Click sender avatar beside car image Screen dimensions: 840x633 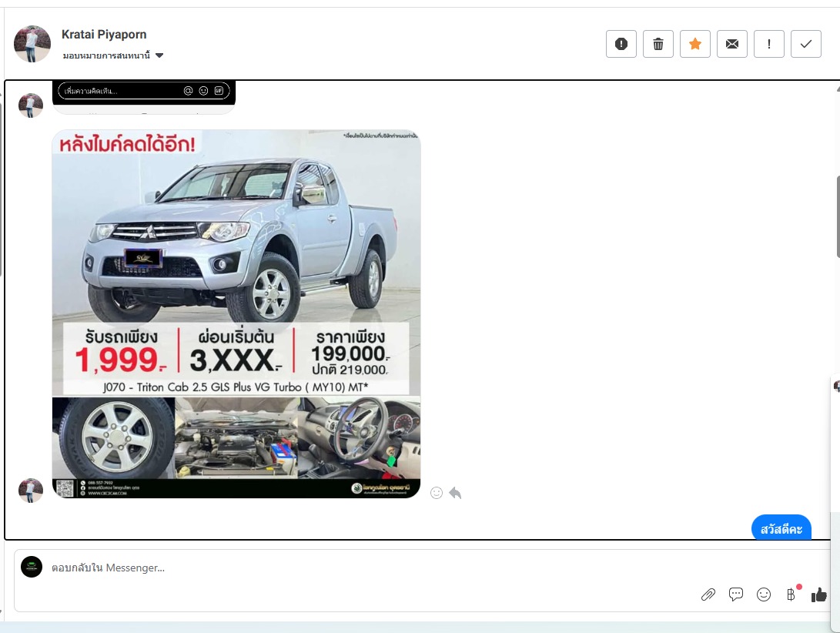[31, 491]
